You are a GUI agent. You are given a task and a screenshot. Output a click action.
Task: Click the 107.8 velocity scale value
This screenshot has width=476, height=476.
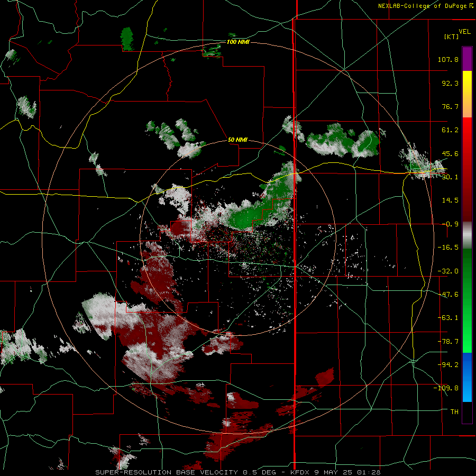point(448,59)
